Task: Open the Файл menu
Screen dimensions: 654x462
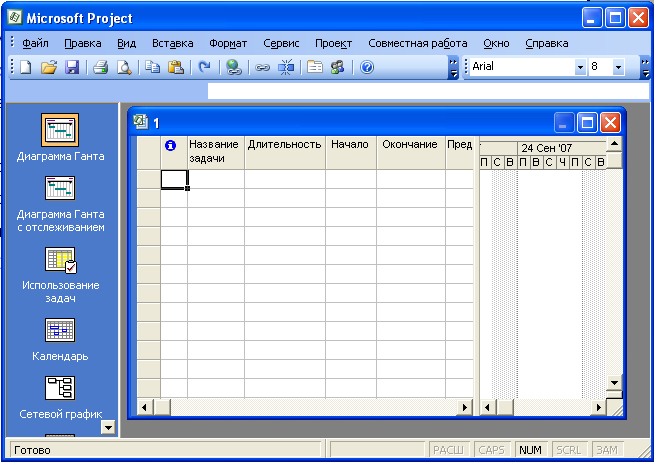Action: 35,43
